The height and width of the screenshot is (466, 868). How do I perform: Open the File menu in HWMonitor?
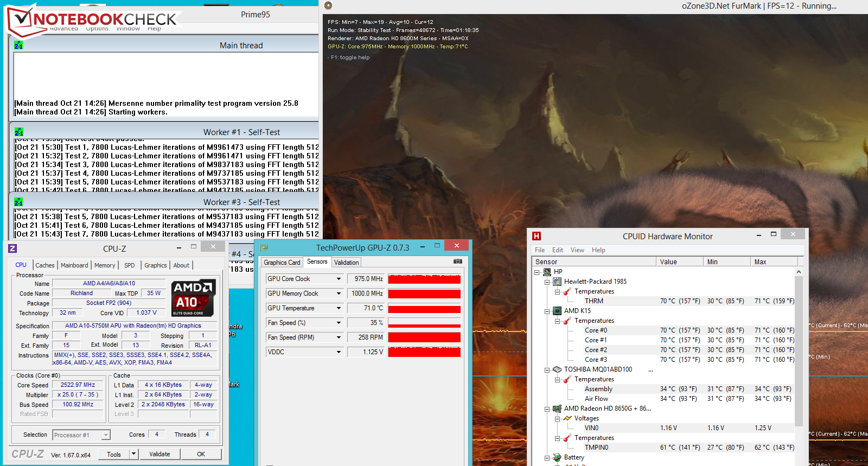[540, 250]
